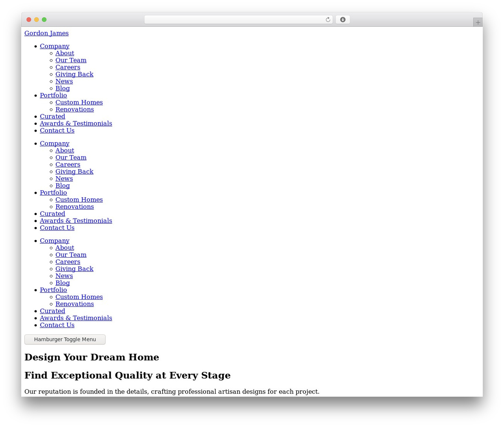
Task: Reload the page with the refresh icon
Action: 328,20
